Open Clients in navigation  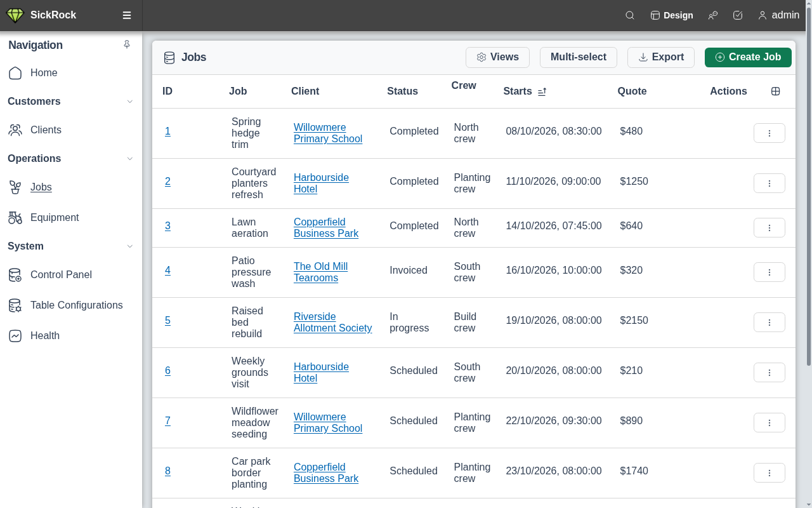(71, 130)
